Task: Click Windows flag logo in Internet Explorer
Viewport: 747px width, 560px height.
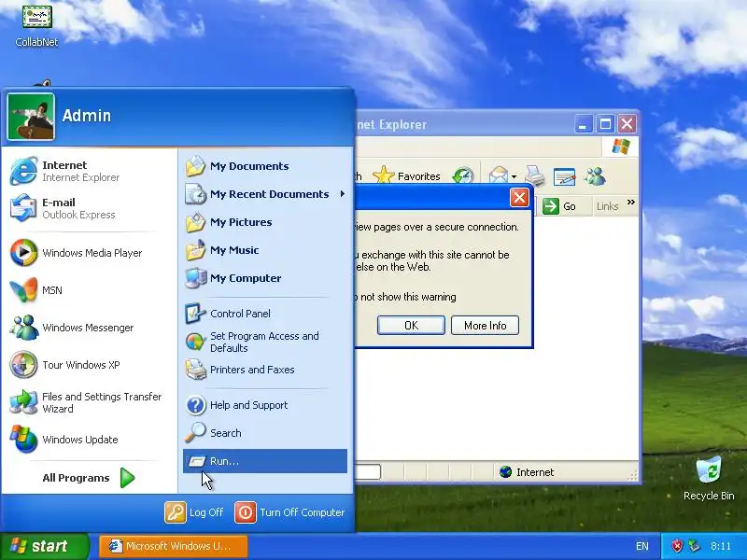Action: [621, 147]
